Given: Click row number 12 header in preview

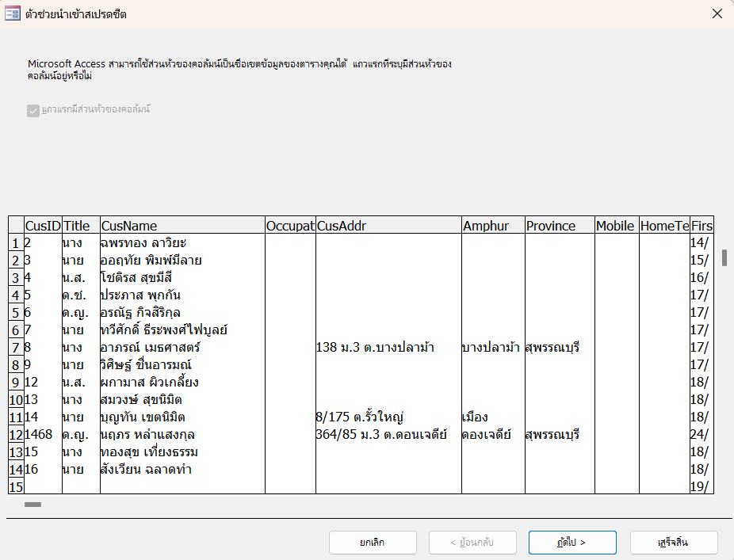Looking at the screenshot, I should point(16,434).
